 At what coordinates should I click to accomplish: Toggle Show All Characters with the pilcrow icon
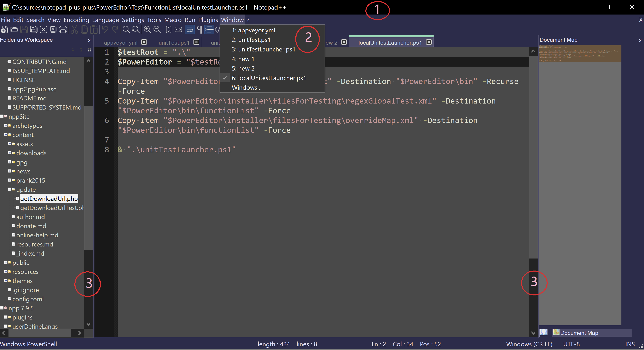pos(199,29)
